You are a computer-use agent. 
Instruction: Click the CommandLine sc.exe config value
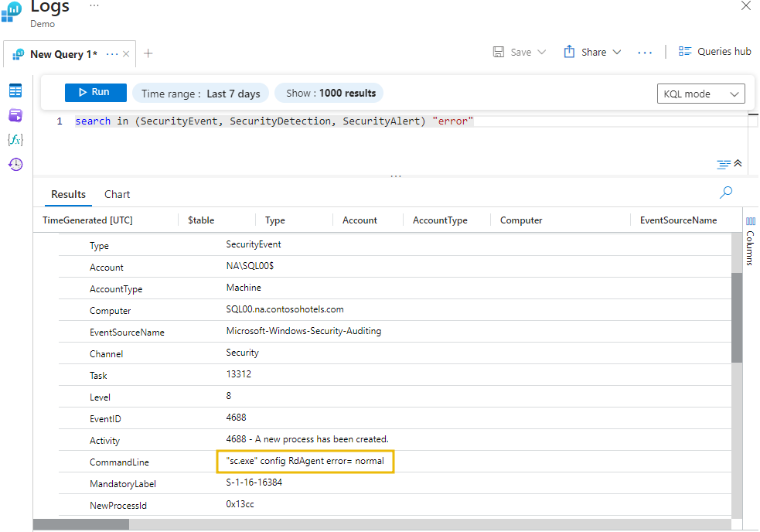(x=305, y=461)
